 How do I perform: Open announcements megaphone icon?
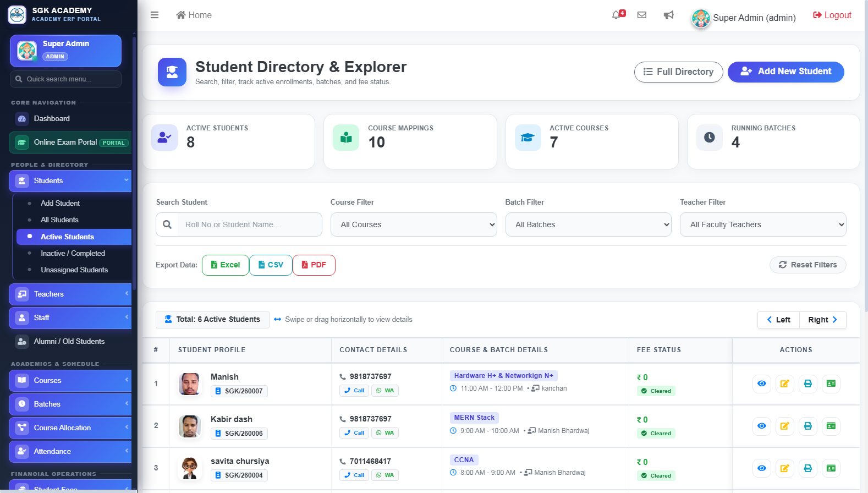point(668,15)
